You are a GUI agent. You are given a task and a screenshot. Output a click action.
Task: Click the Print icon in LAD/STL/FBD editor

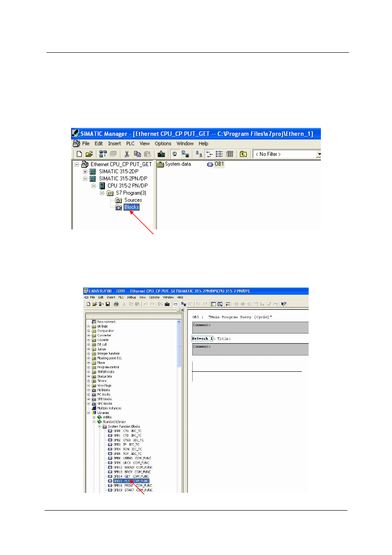[x=116, y=304]
